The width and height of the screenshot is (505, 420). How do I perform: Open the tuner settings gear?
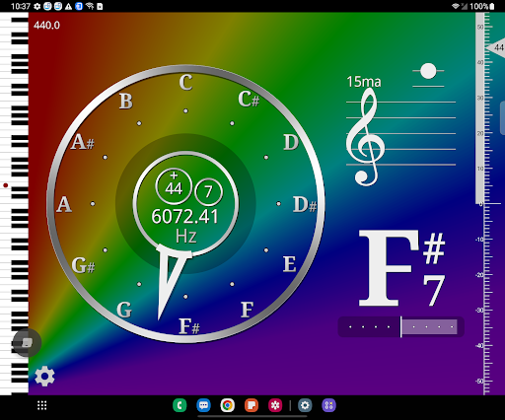point(44,376)
